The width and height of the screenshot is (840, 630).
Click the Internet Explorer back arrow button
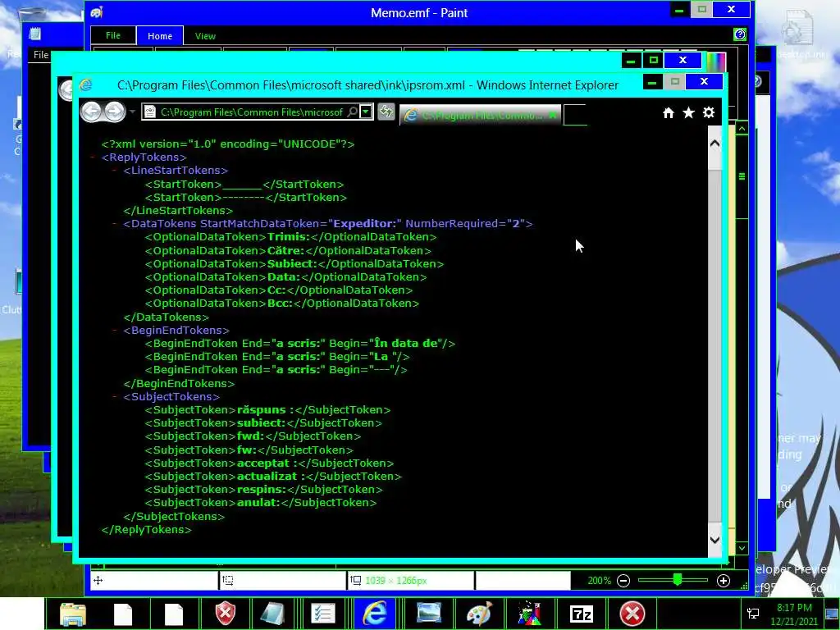tap(92, 112)
